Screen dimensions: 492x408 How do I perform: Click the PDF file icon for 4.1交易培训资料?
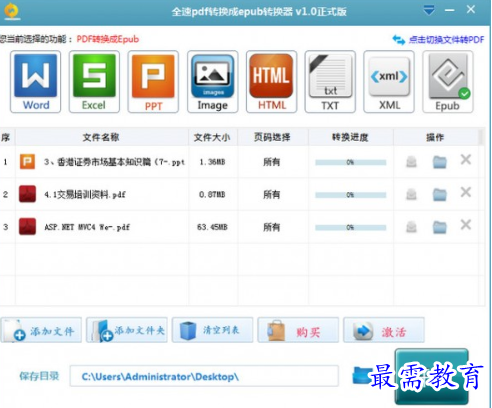(x=27, y=194)
